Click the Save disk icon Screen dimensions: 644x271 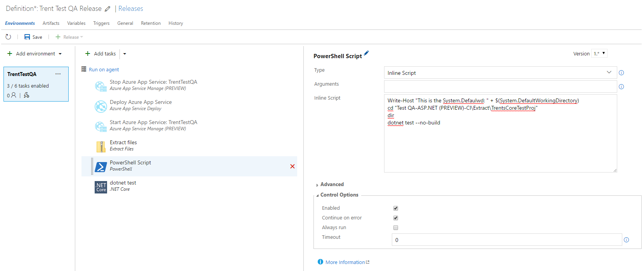pos(27,37)
